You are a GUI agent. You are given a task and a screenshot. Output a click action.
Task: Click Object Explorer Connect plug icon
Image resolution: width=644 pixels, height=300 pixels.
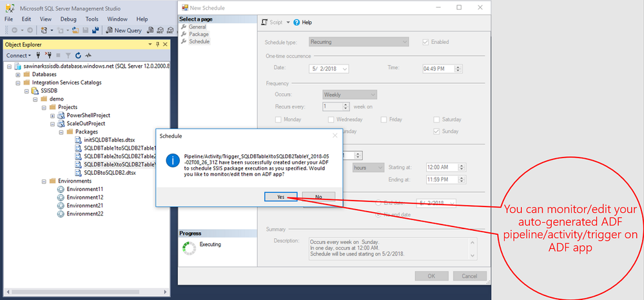pyautogui.click(x=38, y=55)
